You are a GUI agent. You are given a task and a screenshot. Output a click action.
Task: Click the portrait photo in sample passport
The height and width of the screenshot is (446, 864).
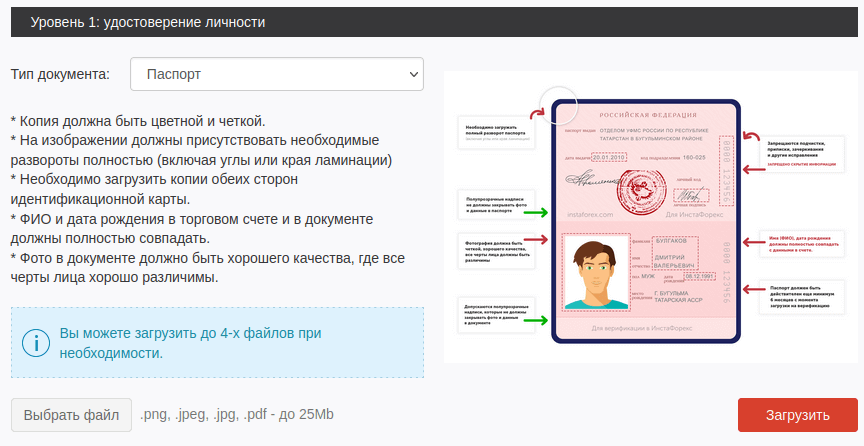tap(595, 272)
